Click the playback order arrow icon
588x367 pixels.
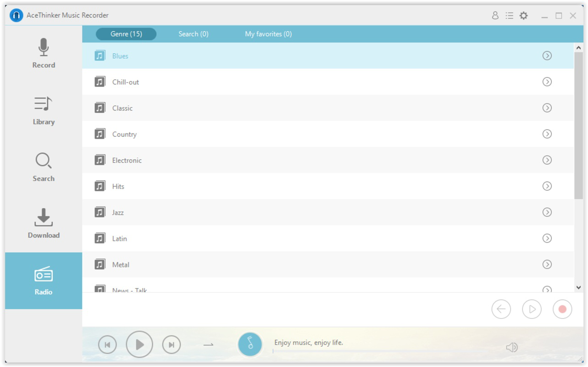209,345
